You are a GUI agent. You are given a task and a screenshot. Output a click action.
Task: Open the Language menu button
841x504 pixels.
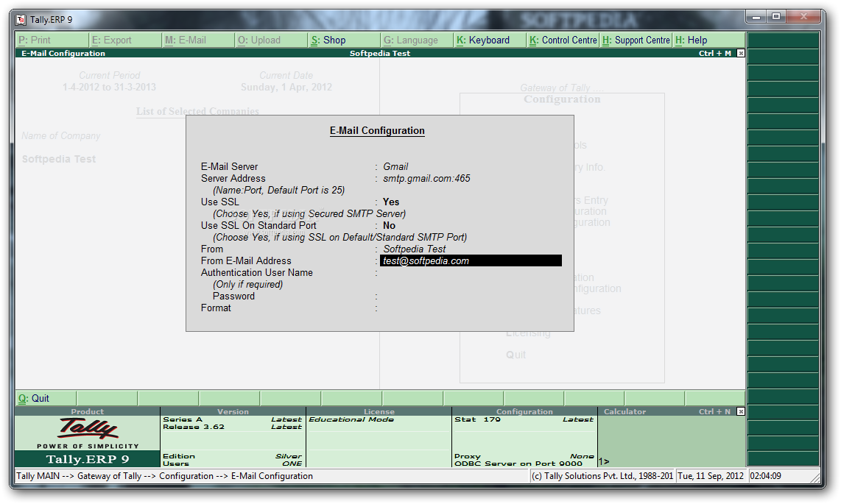click(x=417, y=40)
